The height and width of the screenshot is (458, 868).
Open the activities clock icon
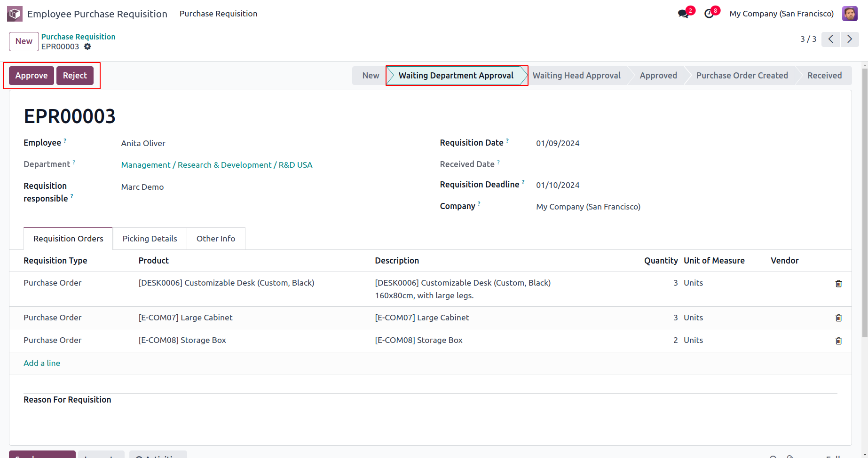pos(709,14)
